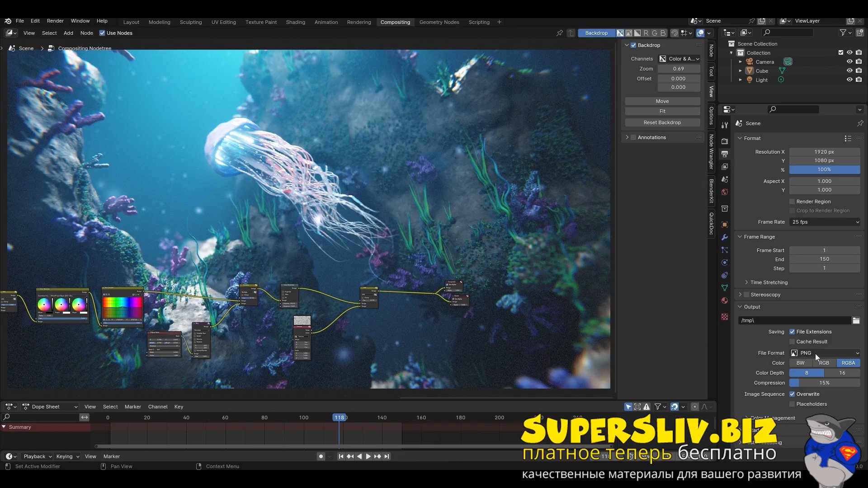Uncheck the Overwrite option
Screen dimensions: 868x488
click(792, 394)
